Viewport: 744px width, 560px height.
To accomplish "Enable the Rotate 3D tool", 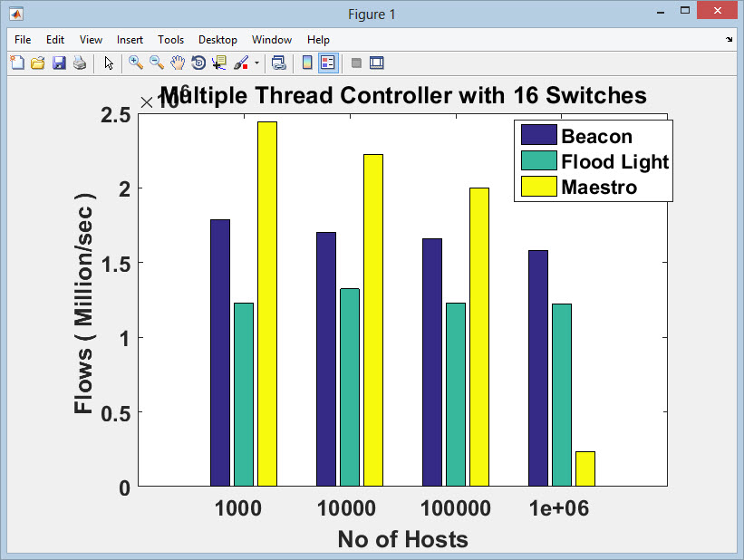I will point(198,63).
